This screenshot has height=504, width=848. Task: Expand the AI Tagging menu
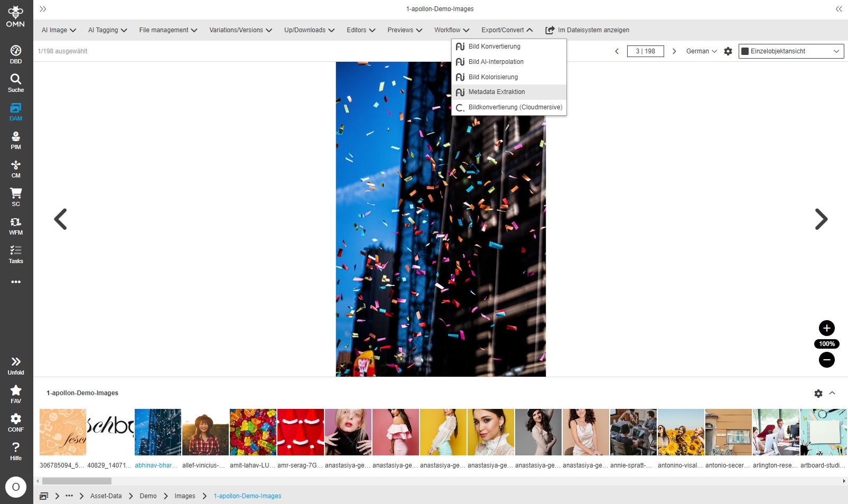(x=108, y=30)
